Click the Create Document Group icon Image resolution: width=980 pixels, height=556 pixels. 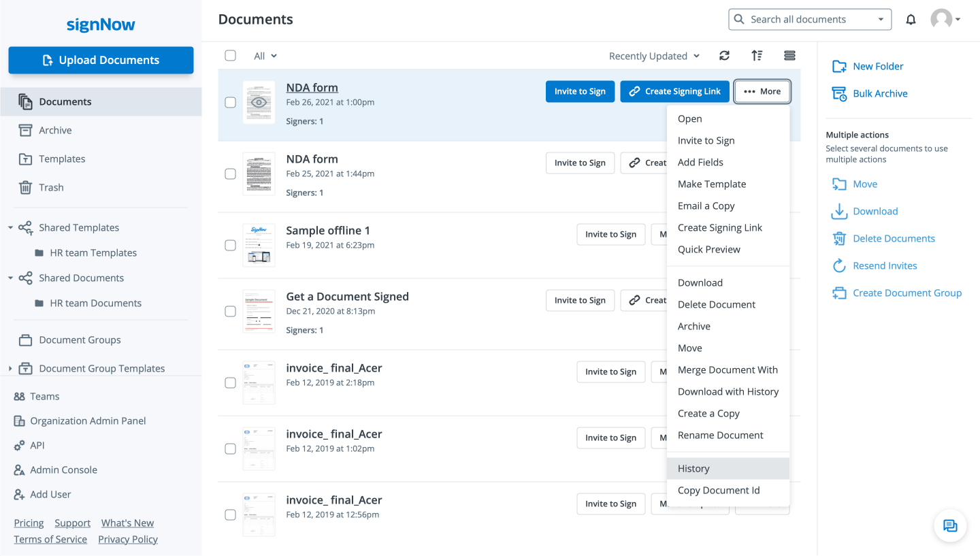[x=839, y=293]
